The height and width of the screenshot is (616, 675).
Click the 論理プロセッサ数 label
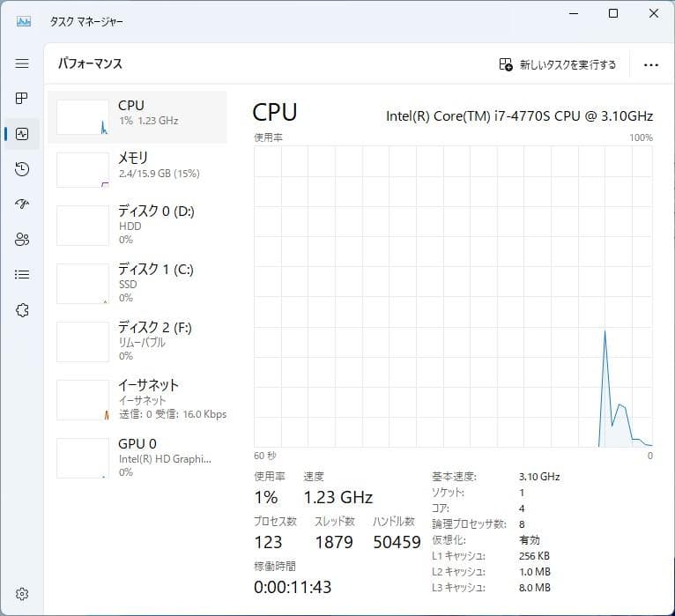[x=469, y=523]
